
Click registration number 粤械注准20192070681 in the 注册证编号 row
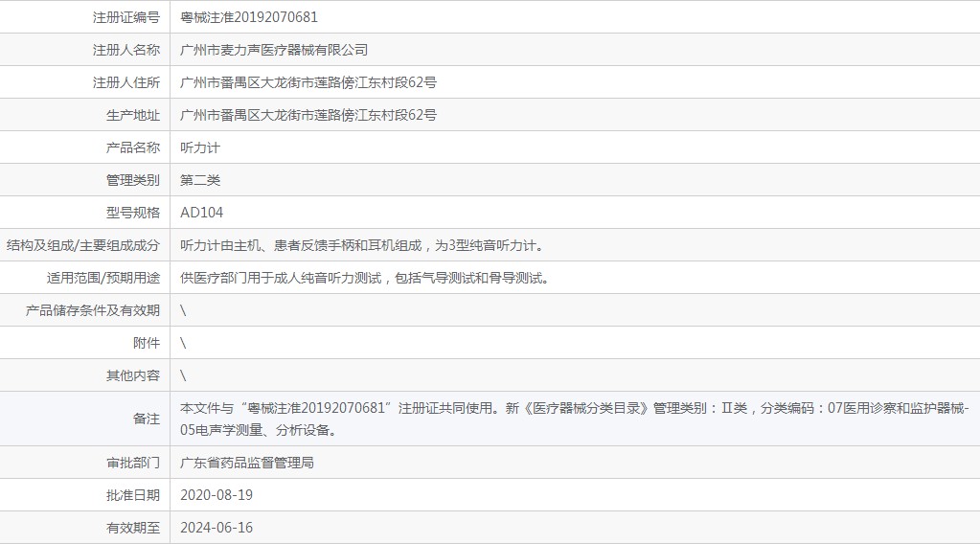click(249, 17)
